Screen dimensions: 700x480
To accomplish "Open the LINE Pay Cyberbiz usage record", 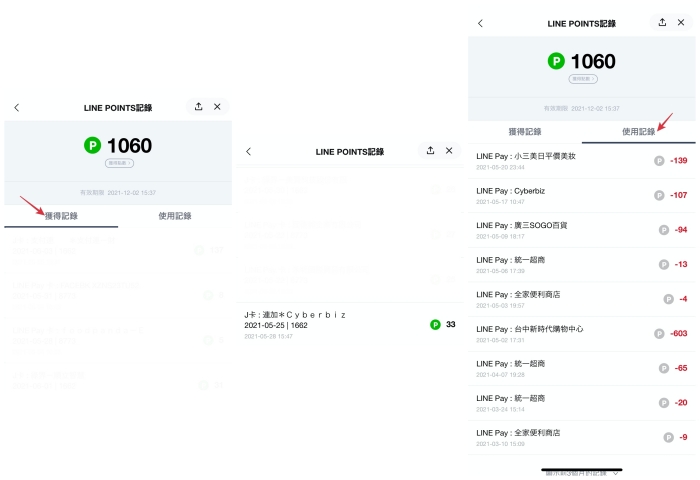I will [582, 196].
